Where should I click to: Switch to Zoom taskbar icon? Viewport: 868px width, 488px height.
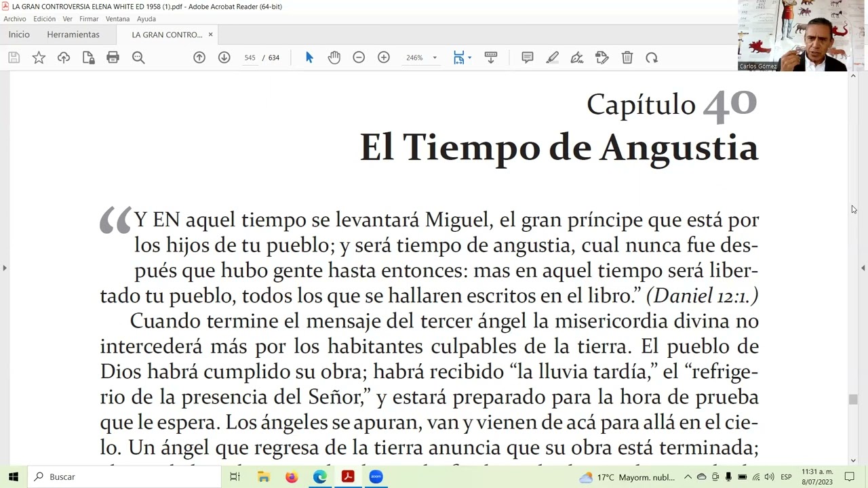(x=376, y=477)
